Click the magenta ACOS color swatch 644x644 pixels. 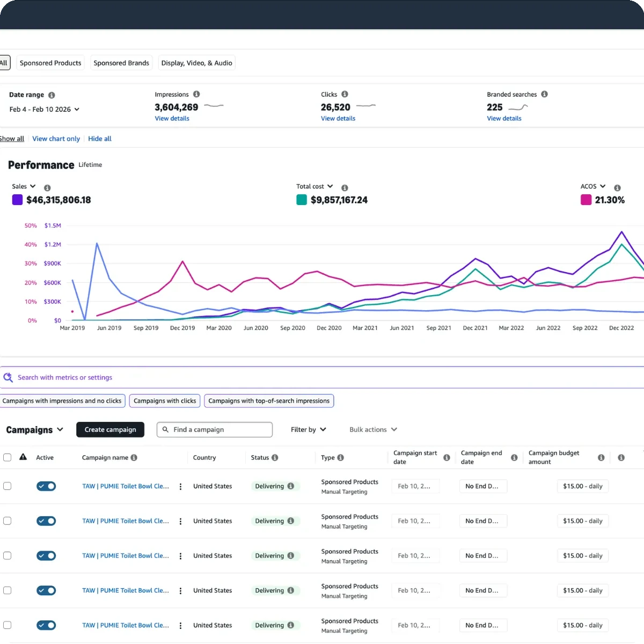(x=586, y=200)
